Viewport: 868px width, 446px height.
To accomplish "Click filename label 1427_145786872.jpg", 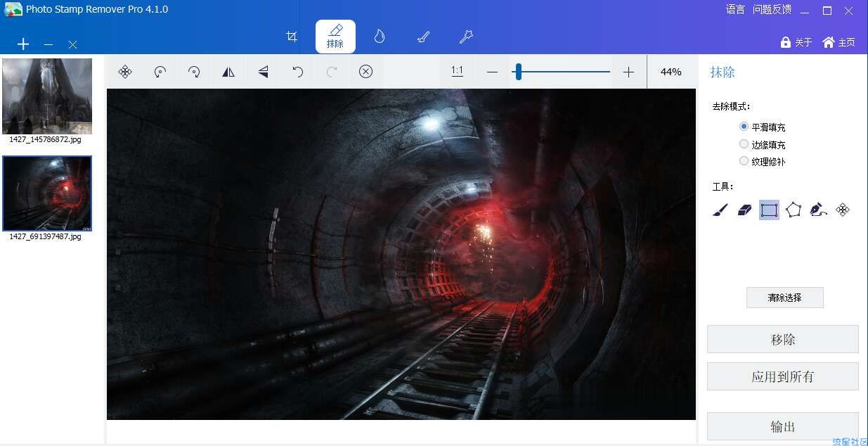I will 45,139.
